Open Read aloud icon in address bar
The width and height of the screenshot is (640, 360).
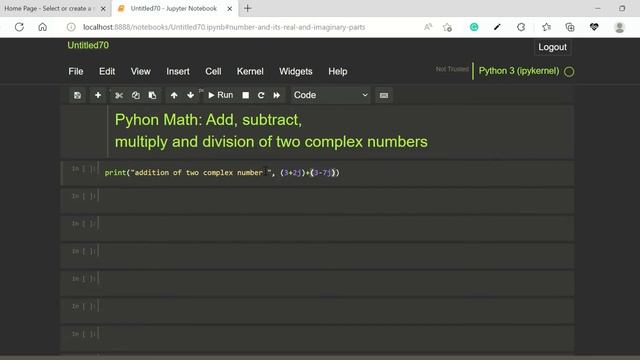click(x=427, y=27)
